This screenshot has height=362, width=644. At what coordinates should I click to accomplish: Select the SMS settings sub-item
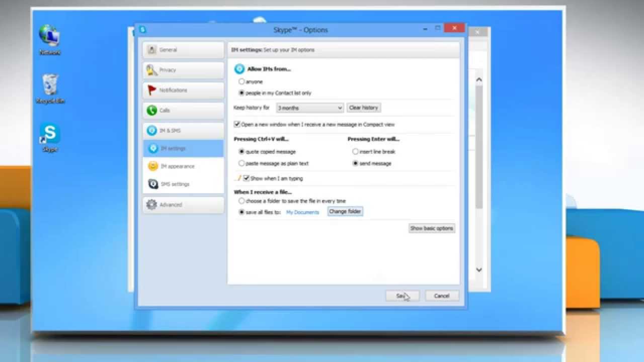(x=183, y=184)
